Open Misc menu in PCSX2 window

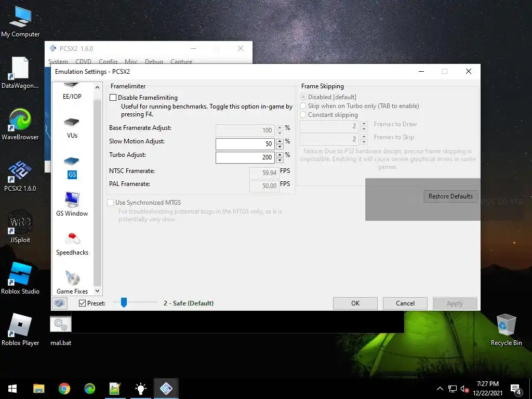click(131, 61)
